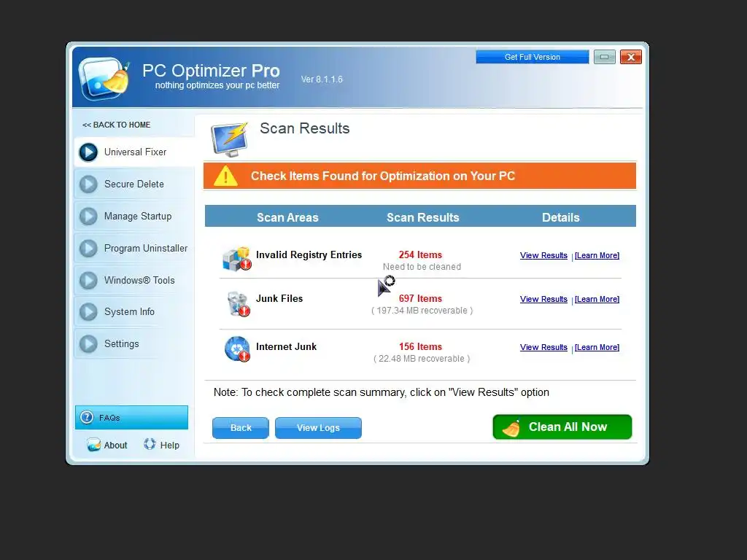Click the PC Optimizer Pro logo icon
The height and width of the screenshot is (560, 747).
click(x=104, y=78)
